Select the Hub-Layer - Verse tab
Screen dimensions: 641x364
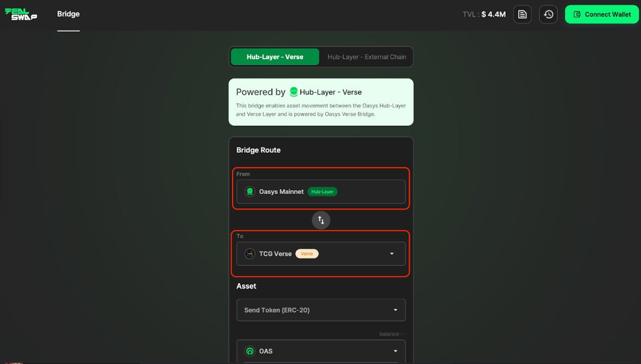coord(275,57)
